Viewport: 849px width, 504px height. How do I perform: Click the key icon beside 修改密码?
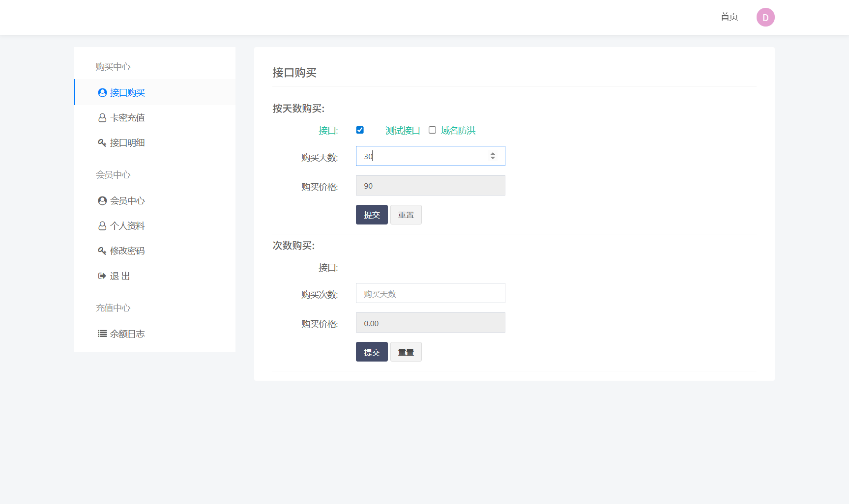pyautogui.click(x=102, y=251)
